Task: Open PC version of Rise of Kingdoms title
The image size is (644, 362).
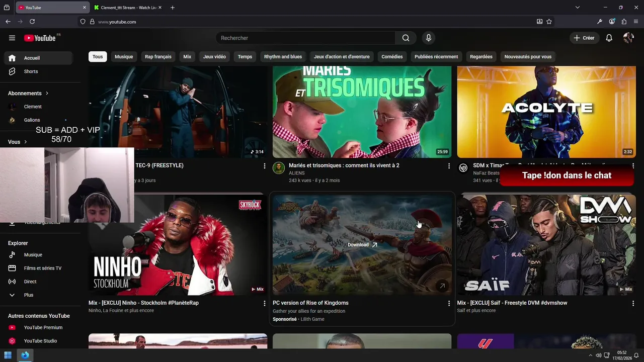Action: (310, 303)
